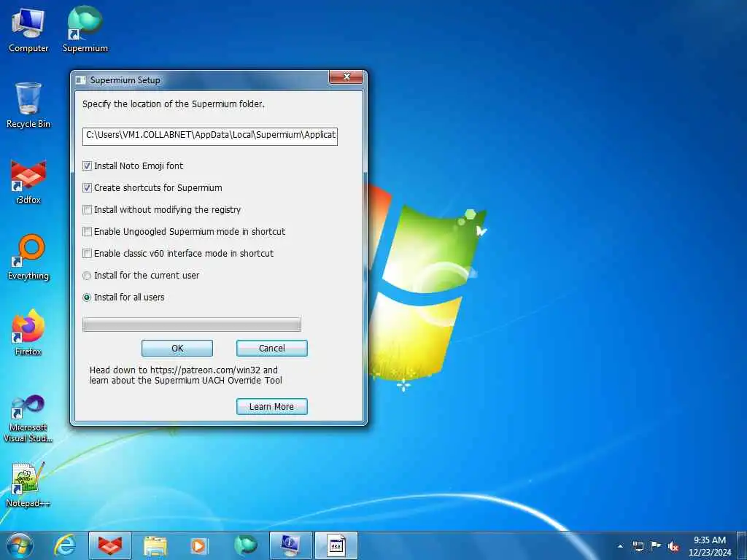747x560 pixels.
Task: Open the network status tray icon
Action: click(638, 546)
